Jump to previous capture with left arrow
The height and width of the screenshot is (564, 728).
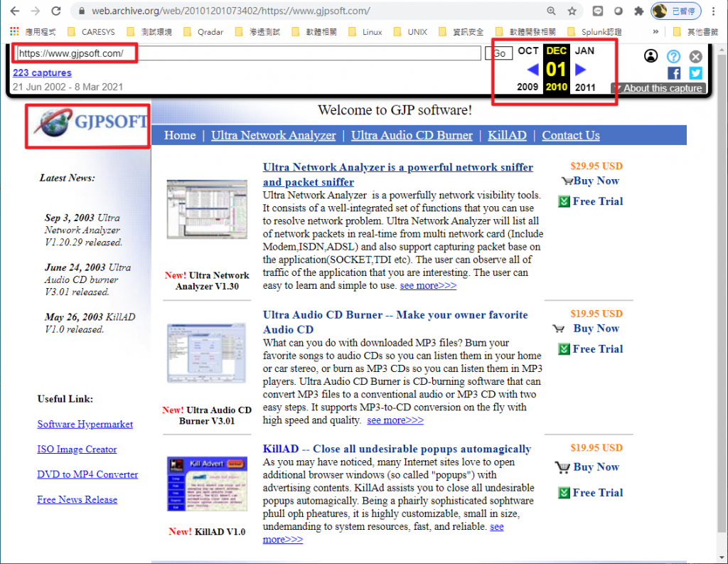(533, 70)
